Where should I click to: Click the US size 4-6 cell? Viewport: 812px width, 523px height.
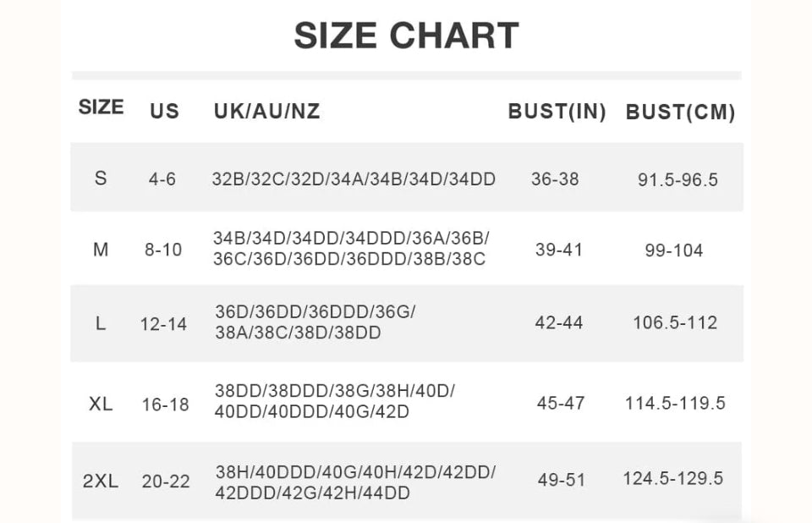pos(162,179)
